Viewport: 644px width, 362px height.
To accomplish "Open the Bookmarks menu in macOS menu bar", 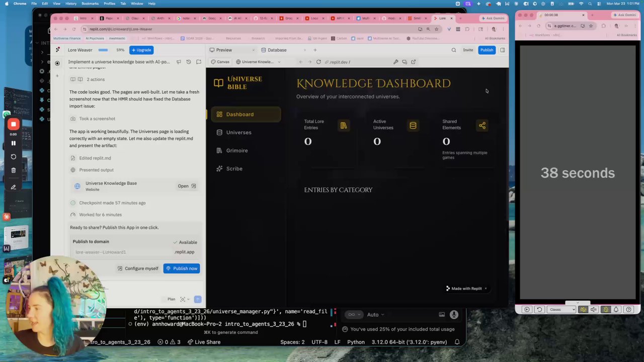I will (90, 4).
